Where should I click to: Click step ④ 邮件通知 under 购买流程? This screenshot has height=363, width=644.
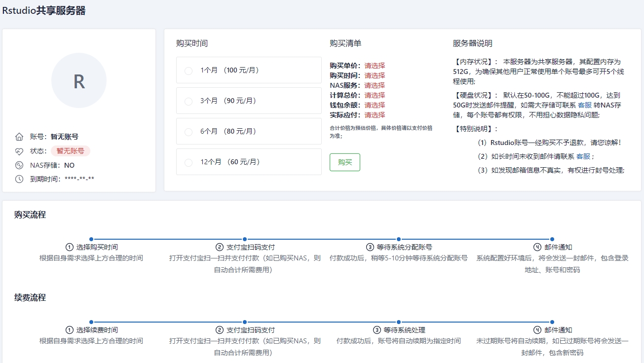coord(553,247)
